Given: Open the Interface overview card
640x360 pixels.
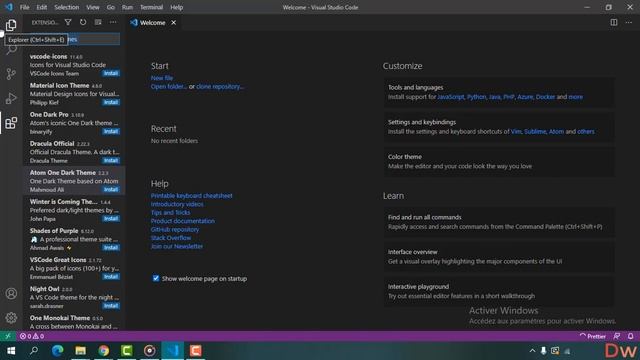Looking at the screenshot, I should click(499, 257).
